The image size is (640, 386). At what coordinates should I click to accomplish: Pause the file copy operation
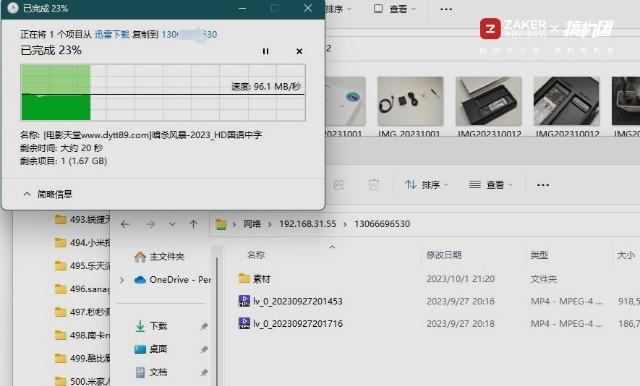point(265,51)
